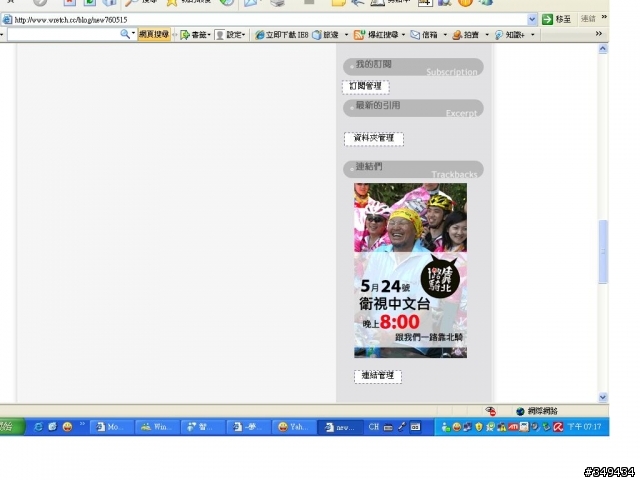This screenshot has height=480, width=640.
Task: Click the 最新的引用 Excerpt header
Action: (413, 108)
